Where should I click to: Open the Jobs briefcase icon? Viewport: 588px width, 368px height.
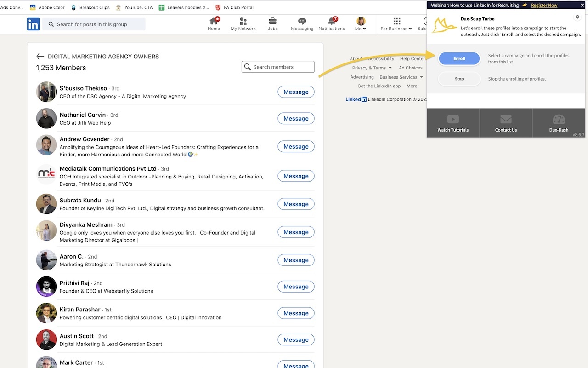pyautogui.click(x=273, y=24)
